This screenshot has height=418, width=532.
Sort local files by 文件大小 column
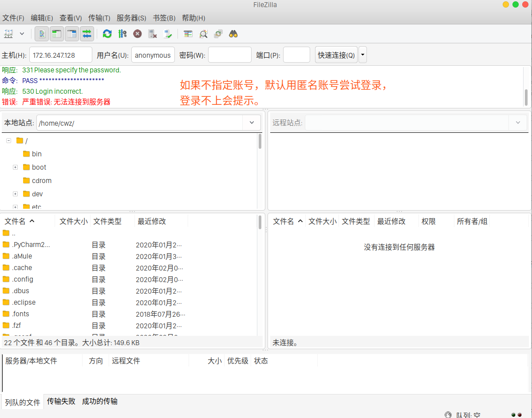click(x=73, y=221)
